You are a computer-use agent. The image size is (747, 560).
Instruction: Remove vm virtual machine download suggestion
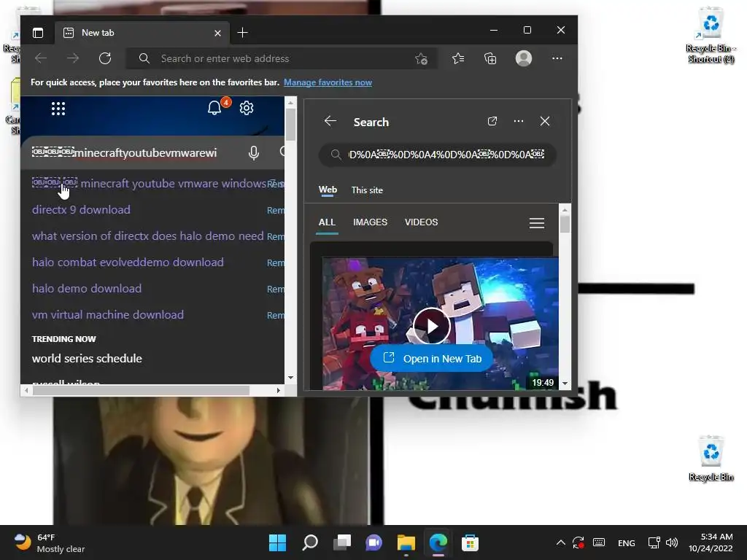[x=275, y=315]
